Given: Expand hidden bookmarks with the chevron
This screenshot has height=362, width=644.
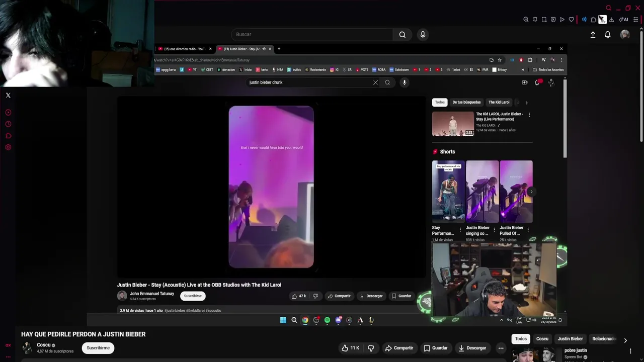Looking at the screenshot, I should tap(523, 70).
